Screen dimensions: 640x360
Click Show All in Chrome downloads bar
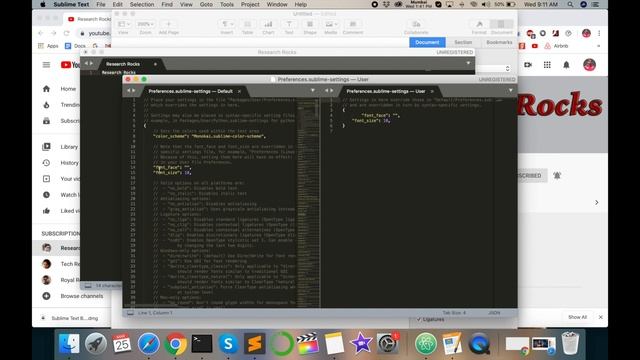click(x=577, y=317)
